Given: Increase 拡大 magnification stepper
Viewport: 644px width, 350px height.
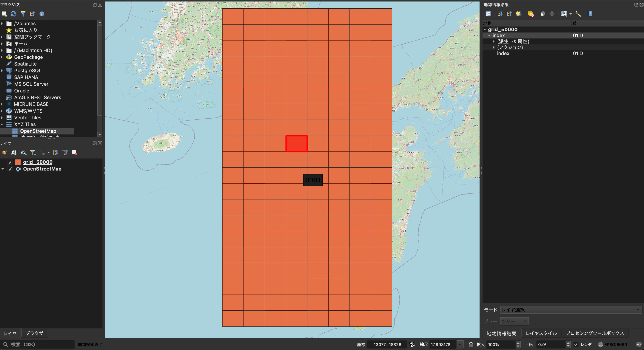Looking at the screenshot, I should 518,343.
